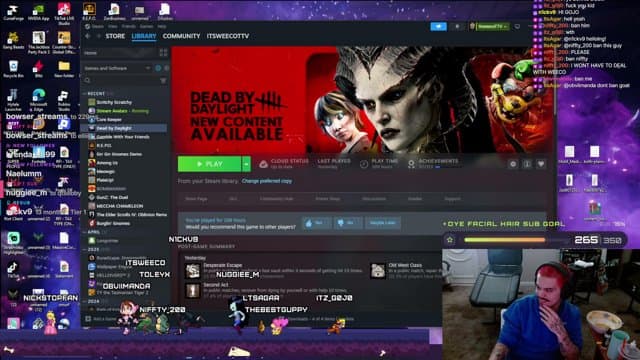Click the library search field
This screenshot has width=640, height=360.
(121, 80)
